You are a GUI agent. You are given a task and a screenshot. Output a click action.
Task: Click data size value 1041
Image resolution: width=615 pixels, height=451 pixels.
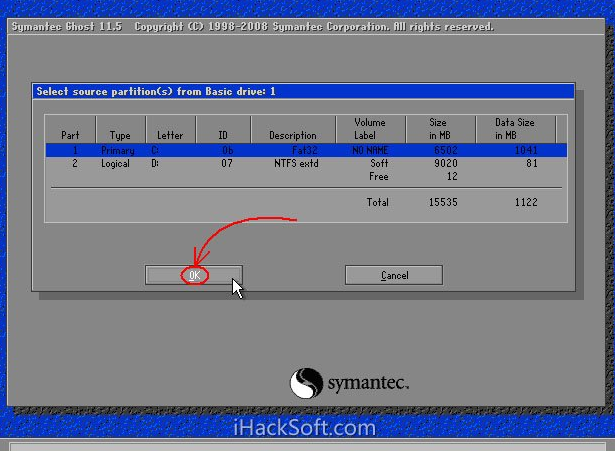[x=526, y=150]
